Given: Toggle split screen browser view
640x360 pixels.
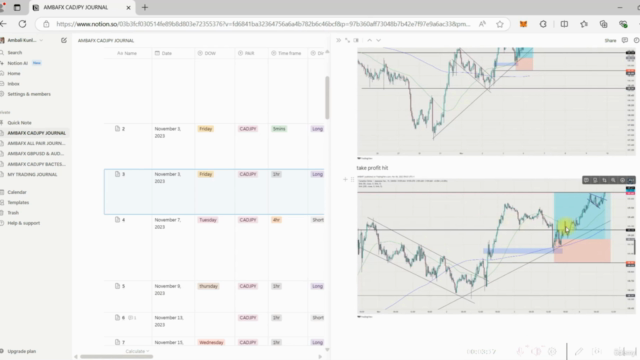Looking at the screenshot, I should [564, 24].
